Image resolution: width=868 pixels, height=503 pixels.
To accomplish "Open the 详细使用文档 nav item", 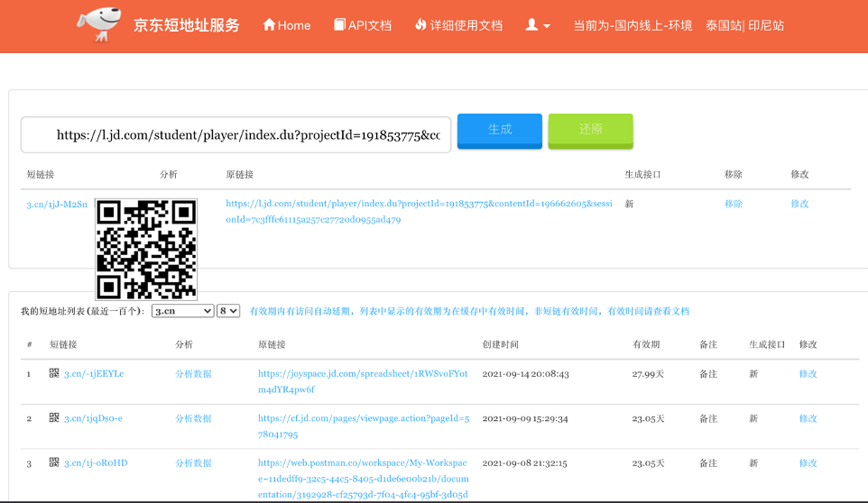I will point(459,25).
